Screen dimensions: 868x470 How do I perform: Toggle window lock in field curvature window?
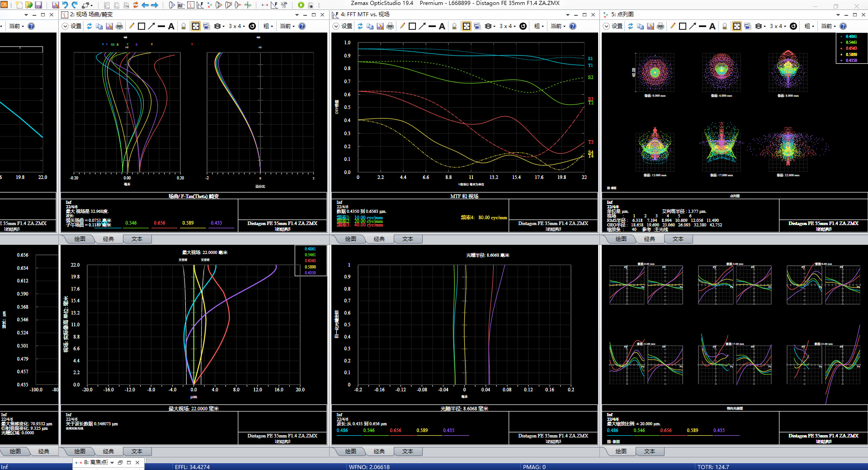pyautogui.click(x=184, y=26)
